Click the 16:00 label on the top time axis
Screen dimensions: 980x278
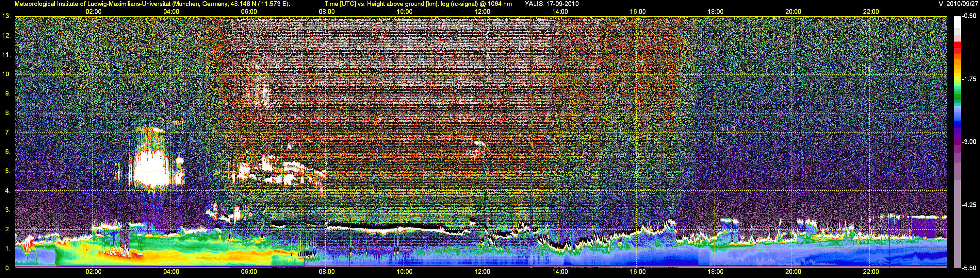click(x=638, y=12)
